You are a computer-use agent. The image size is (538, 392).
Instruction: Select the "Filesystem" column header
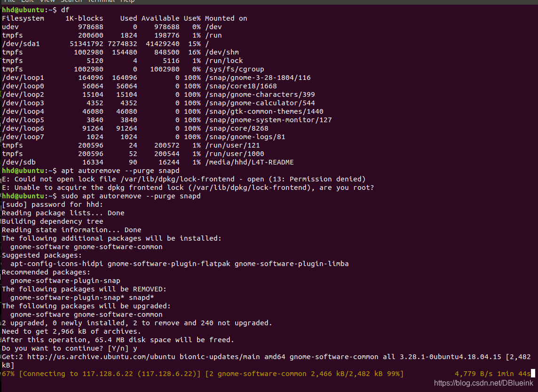click(x=23, y=18)
